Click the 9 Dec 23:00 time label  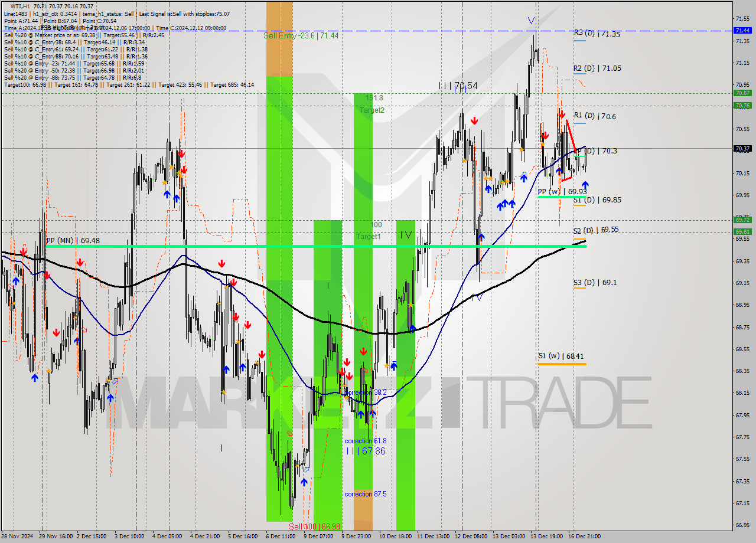(356, 537)
